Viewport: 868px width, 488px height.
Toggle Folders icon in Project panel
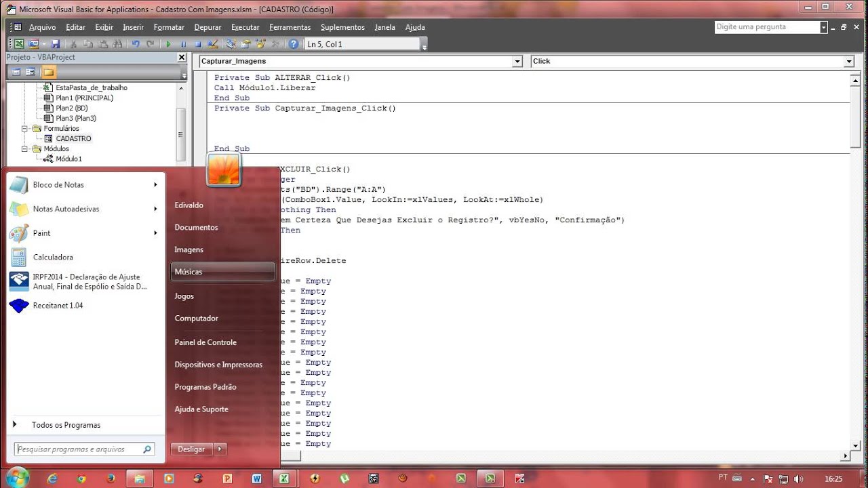tap(49, 71)
